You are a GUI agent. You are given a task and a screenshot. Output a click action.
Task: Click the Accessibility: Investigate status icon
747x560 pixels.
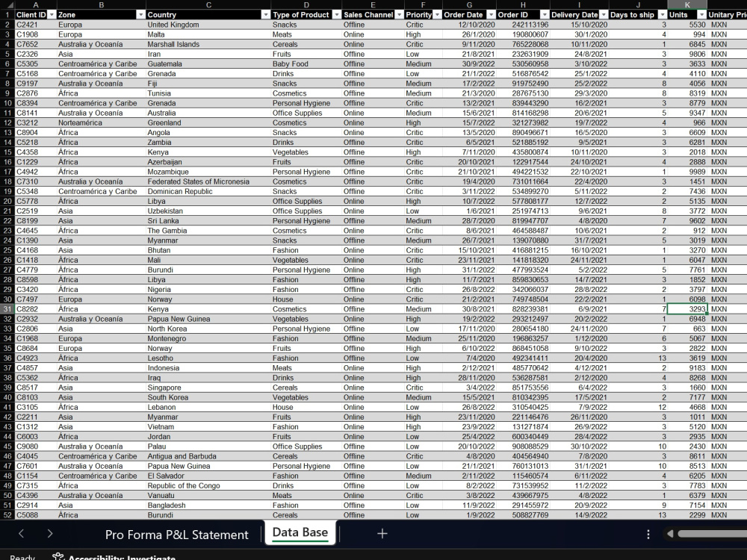click(58, 556)
